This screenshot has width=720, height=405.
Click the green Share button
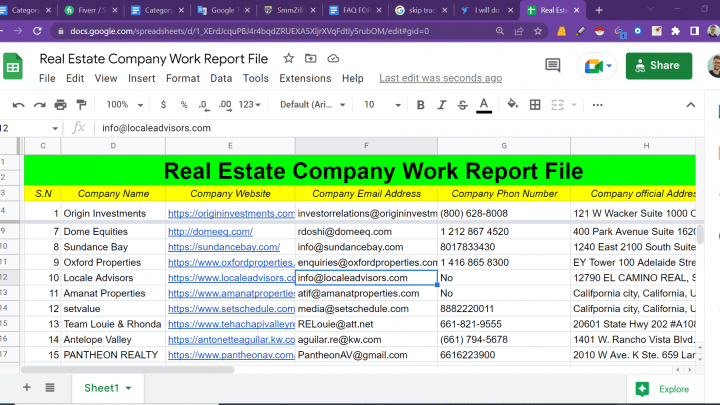click(x=658, y=66)
